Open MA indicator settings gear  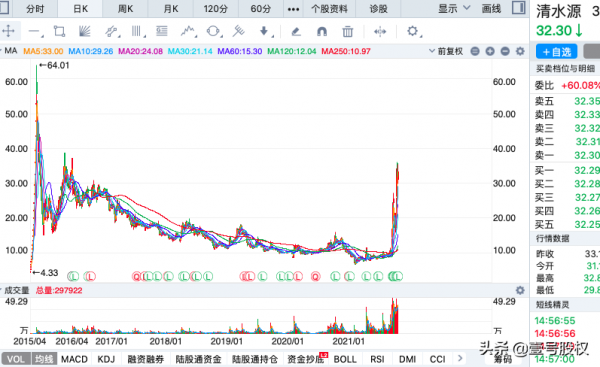click(x=520, y=51)
